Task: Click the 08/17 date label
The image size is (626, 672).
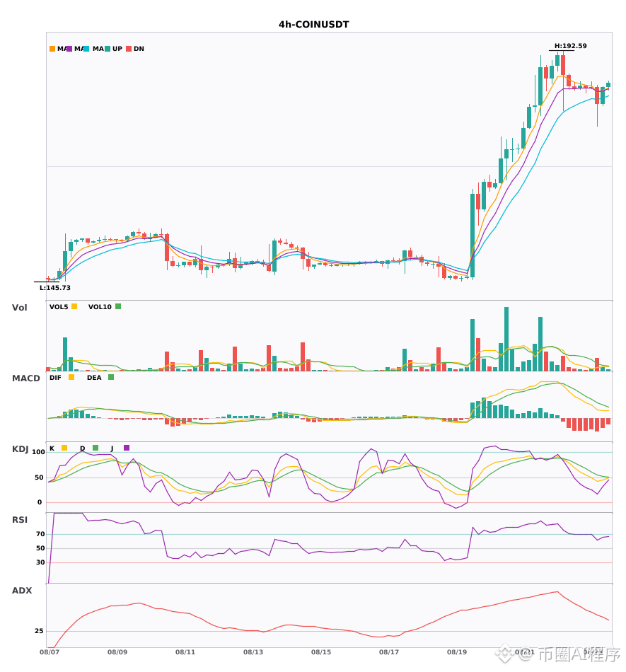Action: pyautogui.click(x=389, y=652)
